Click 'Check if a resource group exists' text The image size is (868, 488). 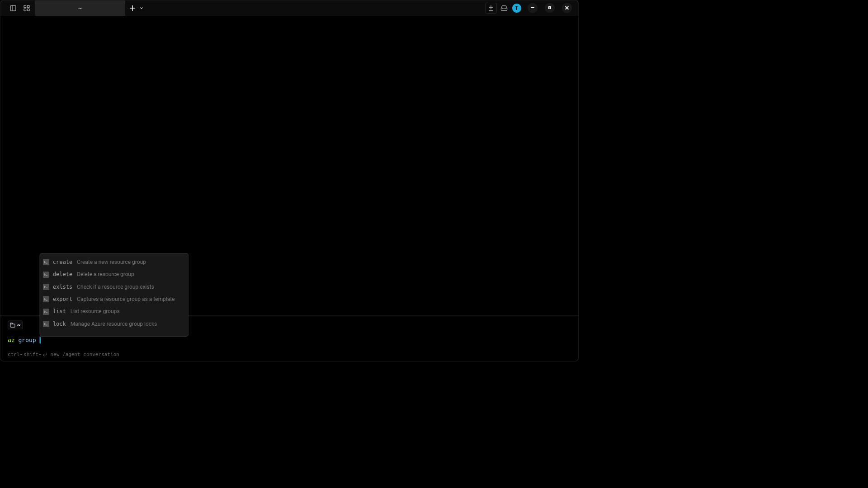[115, 287]
